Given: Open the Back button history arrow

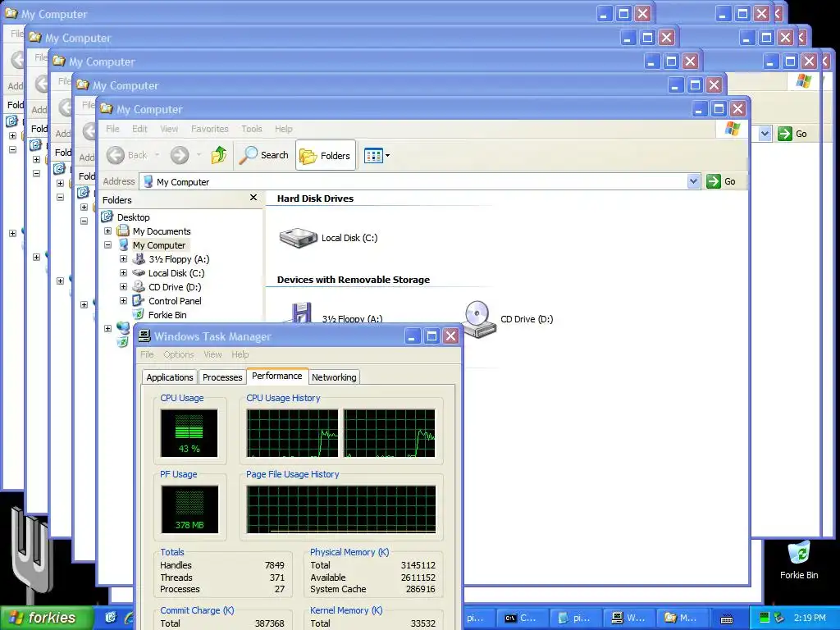Looking at the screenshot, I should coord(157,155).
